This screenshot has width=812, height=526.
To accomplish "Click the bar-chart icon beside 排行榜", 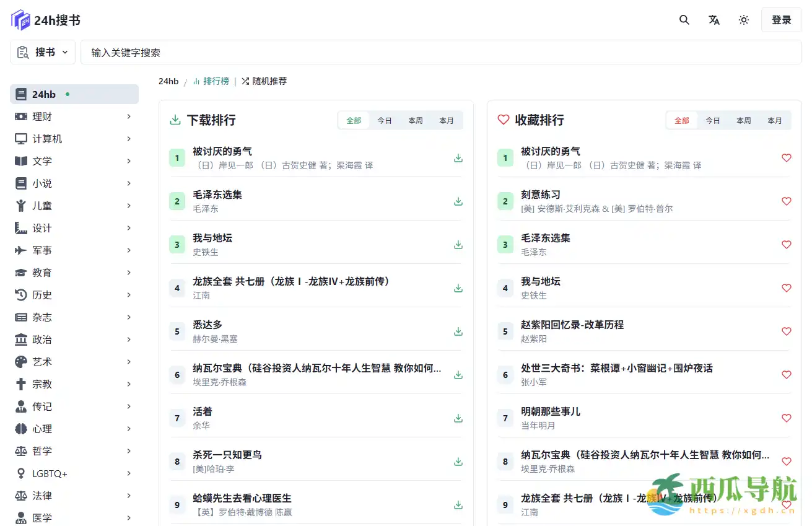I will pyautogui.click(x=198, y=81).
